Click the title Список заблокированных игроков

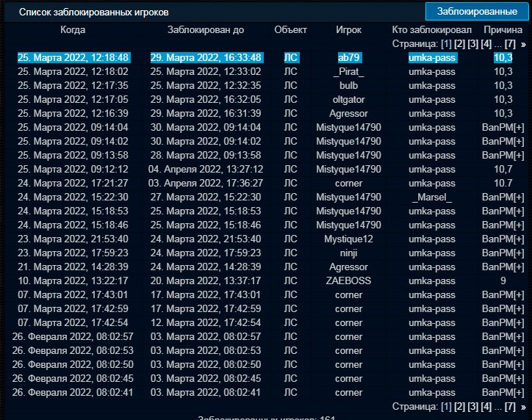pos(93,12)
